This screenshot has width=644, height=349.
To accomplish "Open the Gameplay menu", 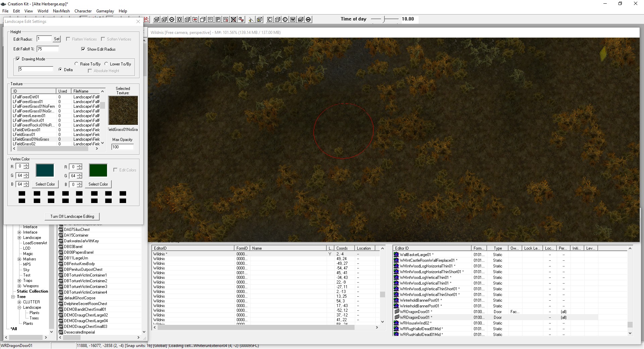I will tap(105, 11).
